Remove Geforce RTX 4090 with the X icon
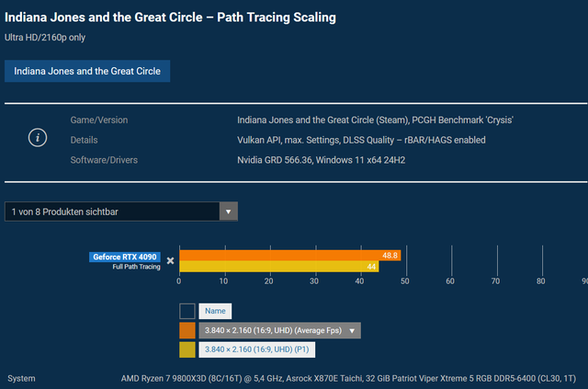 click(x=170, y=260)
